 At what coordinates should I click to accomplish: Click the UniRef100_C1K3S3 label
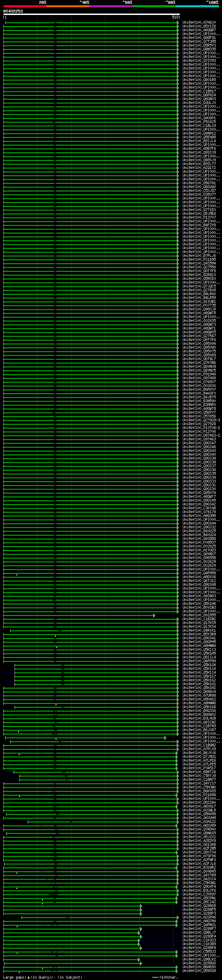(x=199, y=940)
